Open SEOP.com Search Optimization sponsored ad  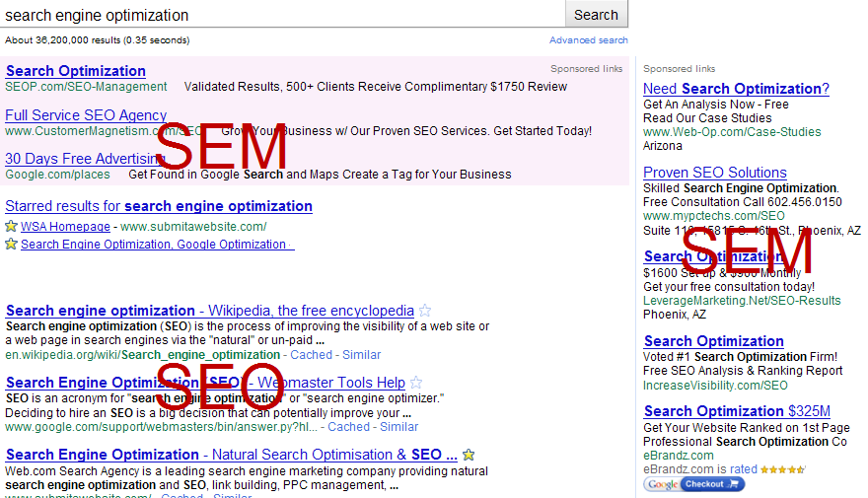coord(76,71)
